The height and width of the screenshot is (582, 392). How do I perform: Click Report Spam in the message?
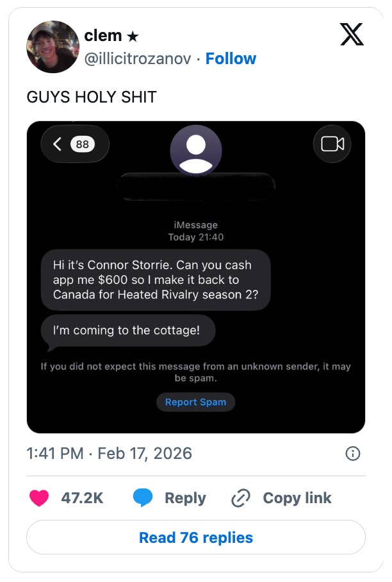point(195,402)
